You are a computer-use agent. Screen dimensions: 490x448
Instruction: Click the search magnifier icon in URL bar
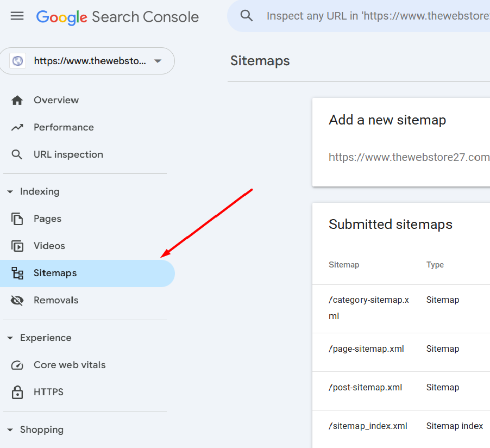point(246,15)
